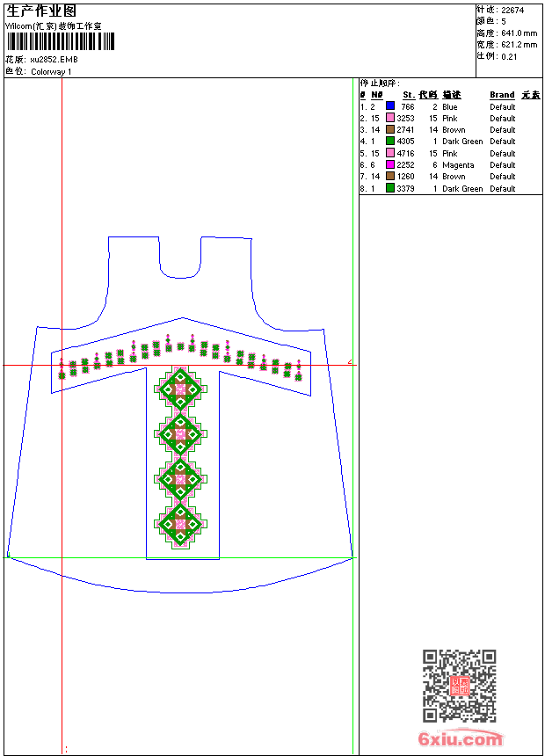The height and width of the screenshot is (756, 545).
Task: Click the Wilcom studio name line
Action: tap(54, 26)
